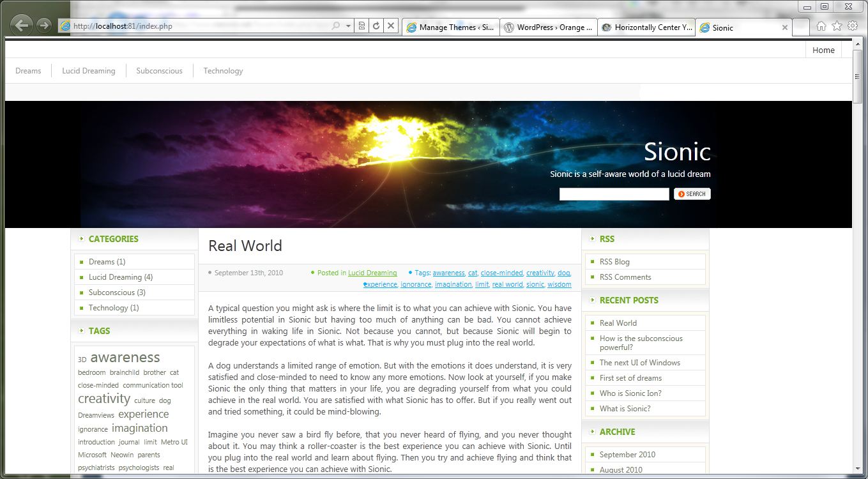
Task: Click the culture tag in the tag cloud
Action: (144, 400)
